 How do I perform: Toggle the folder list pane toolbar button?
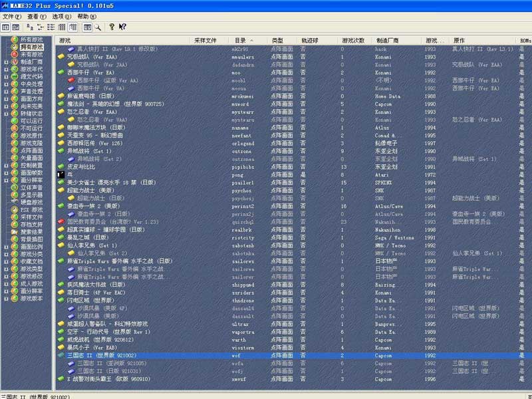5,27
